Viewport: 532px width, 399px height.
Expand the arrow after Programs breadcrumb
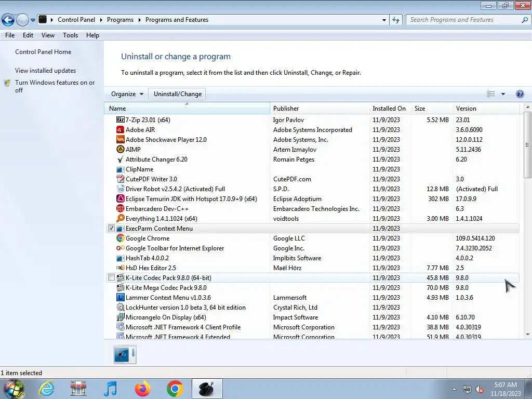139,20
